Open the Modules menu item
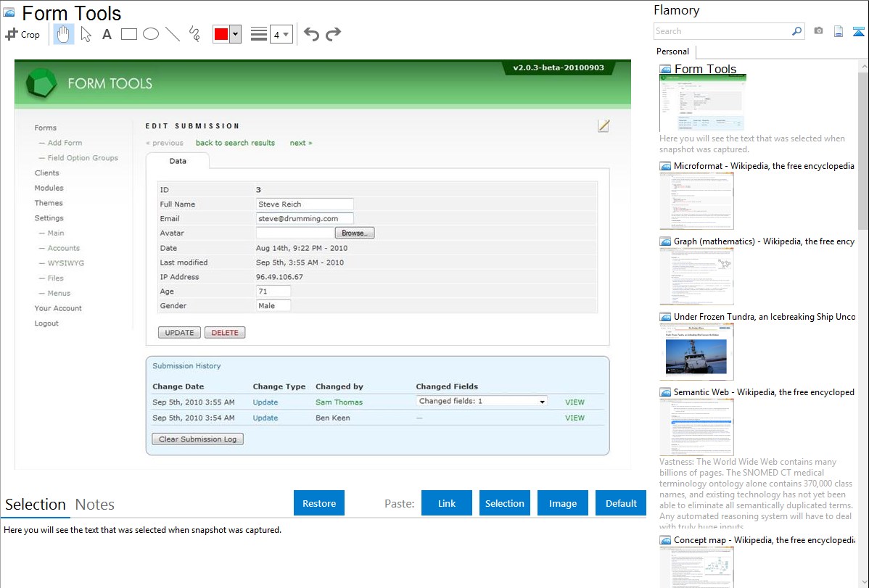 [49, 187]
